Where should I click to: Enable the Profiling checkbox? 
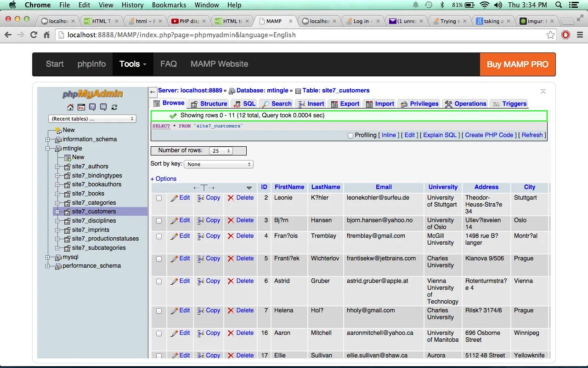pyautogui.click(x=351, y=136)
